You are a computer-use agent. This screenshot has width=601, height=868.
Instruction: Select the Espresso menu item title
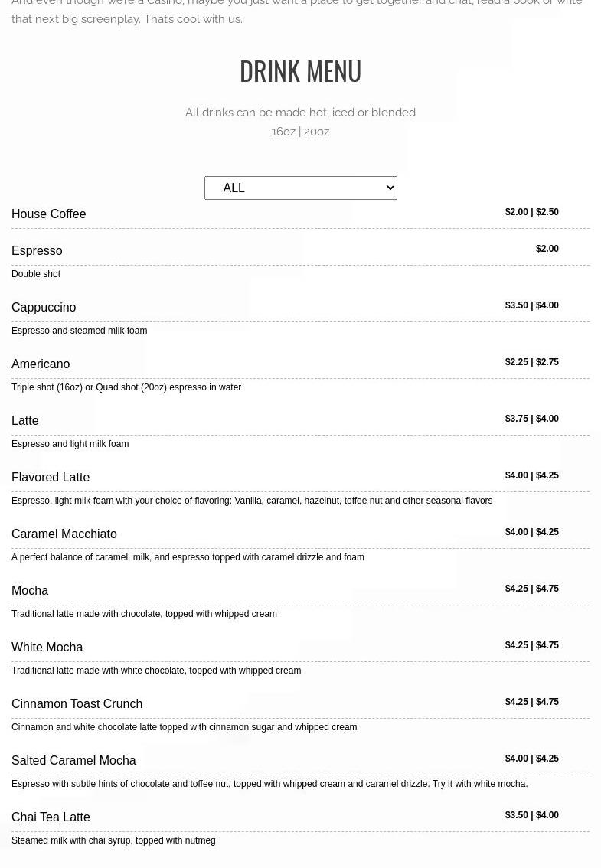37,251
